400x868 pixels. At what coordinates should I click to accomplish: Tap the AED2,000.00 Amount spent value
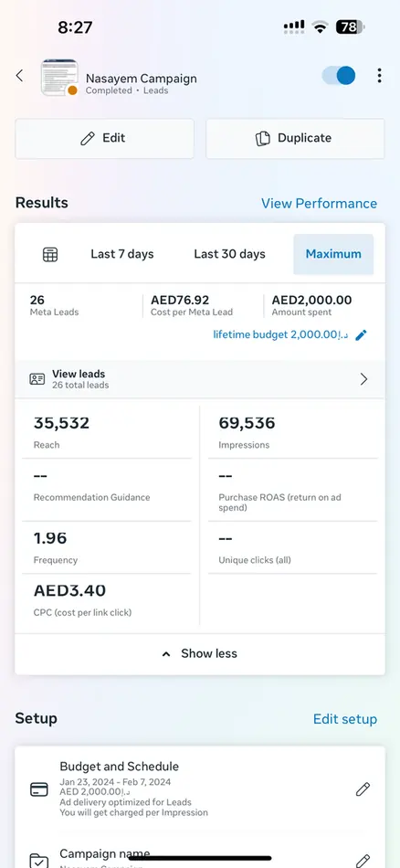(311, 300)
